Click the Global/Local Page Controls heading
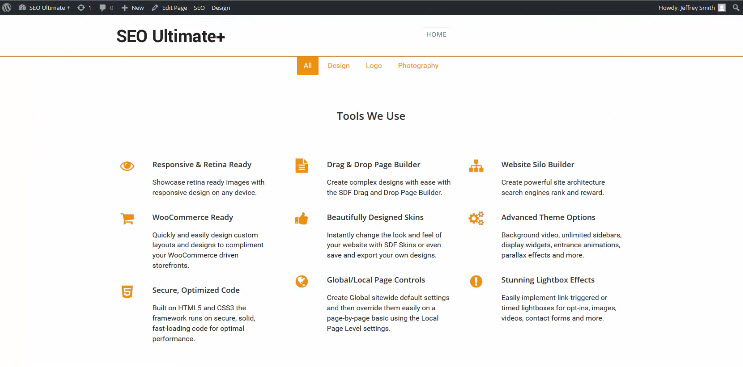The height and width of the screenshot is (367, 743). 376,280
